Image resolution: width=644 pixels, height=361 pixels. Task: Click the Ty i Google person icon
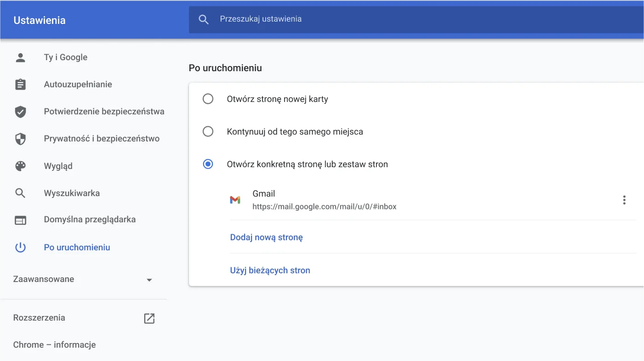click(20, 57)
